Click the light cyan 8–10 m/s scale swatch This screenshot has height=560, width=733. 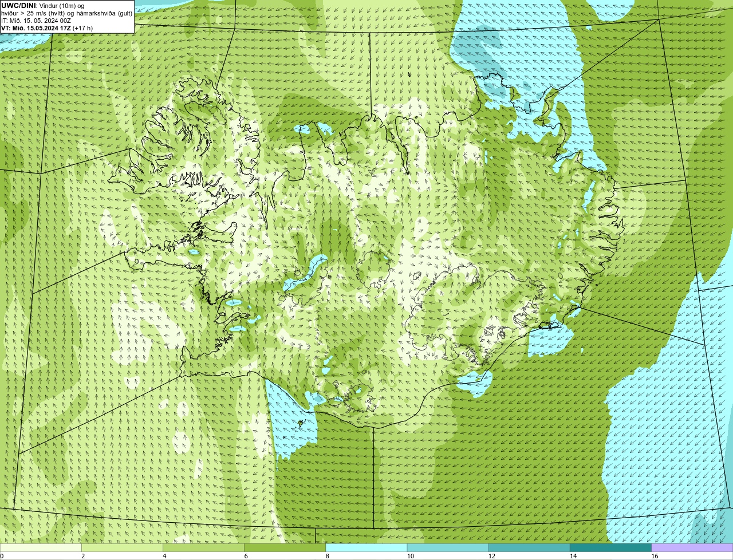pyautogui.click(x=366, y=547)
